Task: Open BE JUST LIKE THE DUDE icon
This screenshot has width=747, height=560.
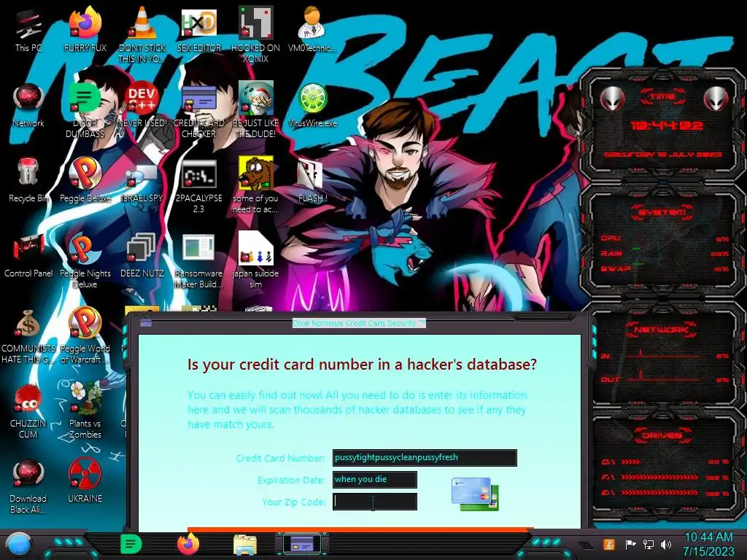Action: click(256, 111)
